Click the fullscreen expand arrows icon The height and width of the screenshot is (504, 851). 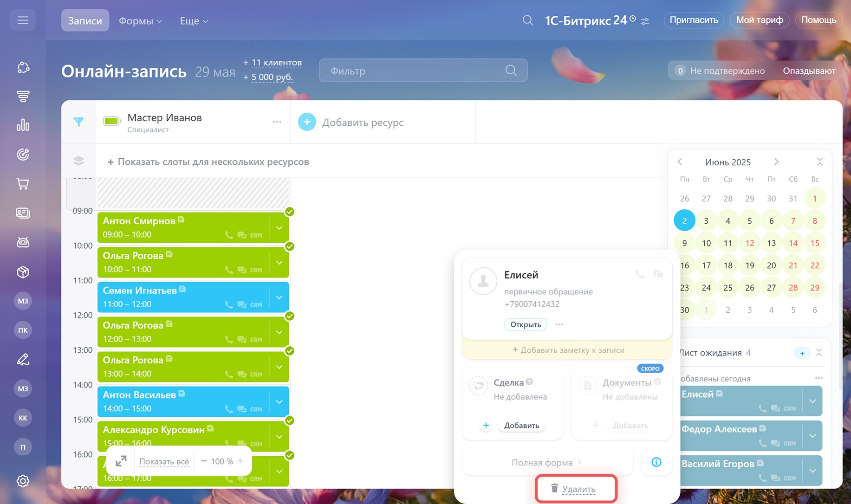coord(121,461)
